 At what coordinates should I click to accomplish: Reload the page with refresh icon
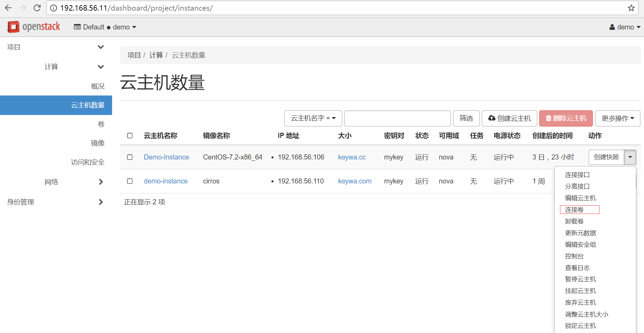point(37,8)
